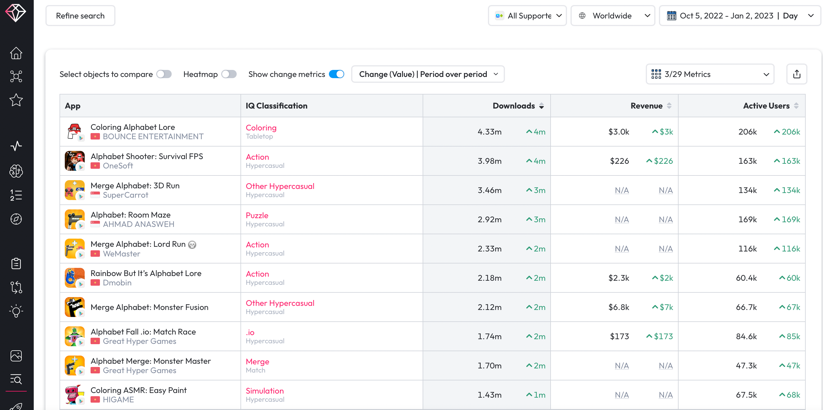Open the date range Oct 5, 2022 - Jan 2, 2023 picker
This screenshot has width=823, height=410.
click(740, 16)
